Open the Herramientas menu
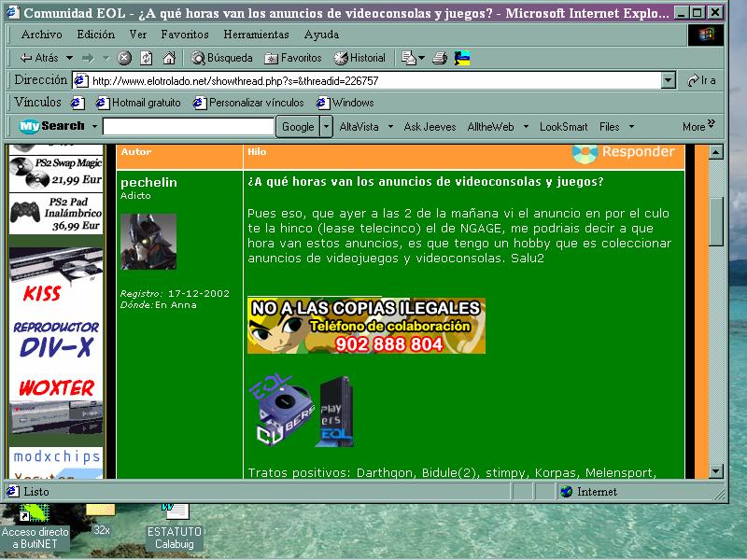 pyautogui.click(x=256, y=35)
